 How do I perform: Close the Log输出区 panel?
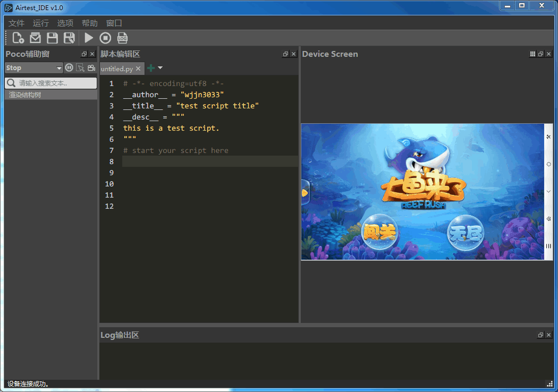click(549, 335)
